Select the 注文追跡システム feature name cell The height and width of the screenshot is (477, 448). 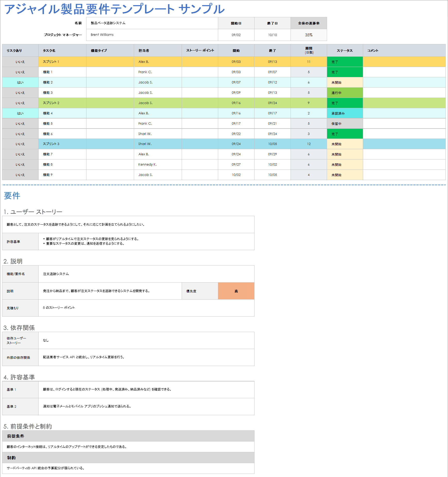click(146, 274)
